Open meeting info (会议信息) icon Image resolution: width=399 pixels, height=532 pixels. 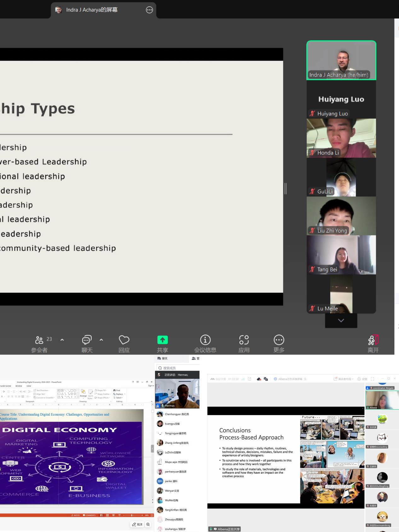tap(205, 340)
